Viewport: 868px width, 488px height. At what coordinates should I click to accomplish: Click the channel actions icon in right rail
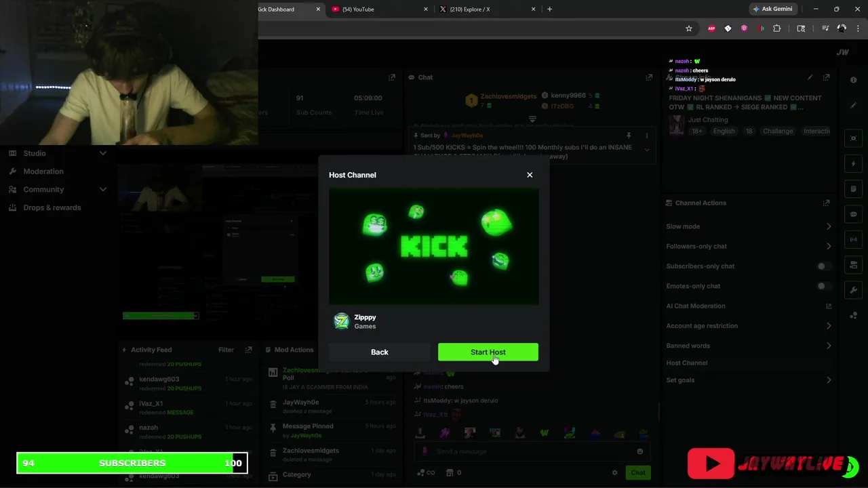coord(854,264)
